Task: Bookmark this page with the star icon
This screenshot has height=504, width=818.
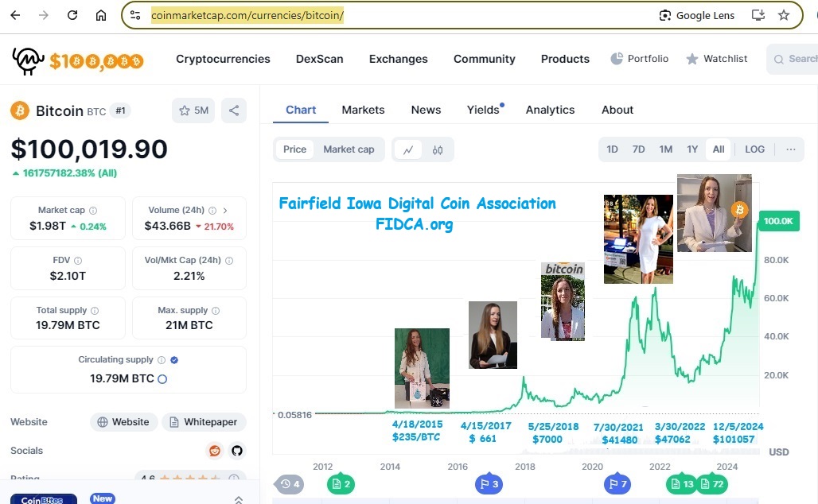Action: (784, 15)
